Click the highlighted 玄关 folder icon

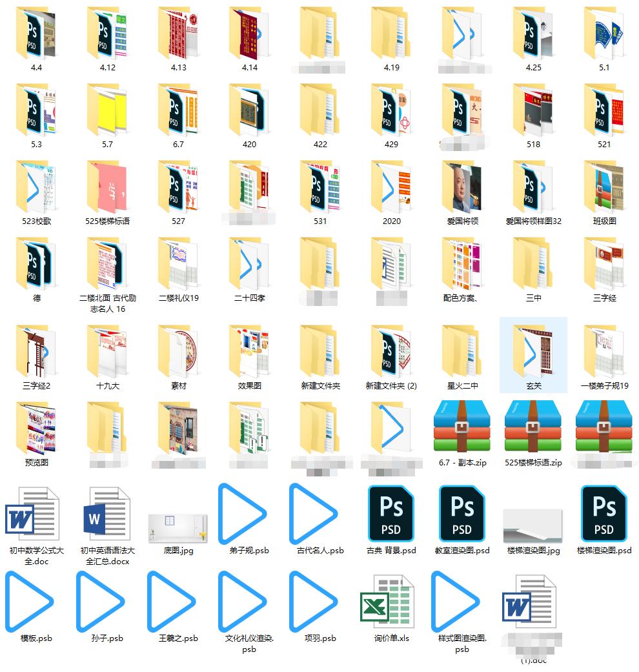[533, 351]
